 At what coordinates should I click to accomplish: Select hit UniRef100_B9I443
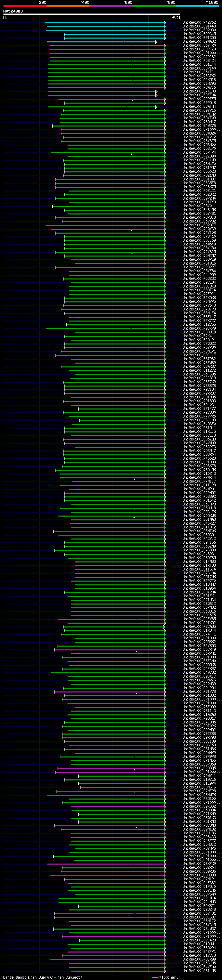click(199, 26)
